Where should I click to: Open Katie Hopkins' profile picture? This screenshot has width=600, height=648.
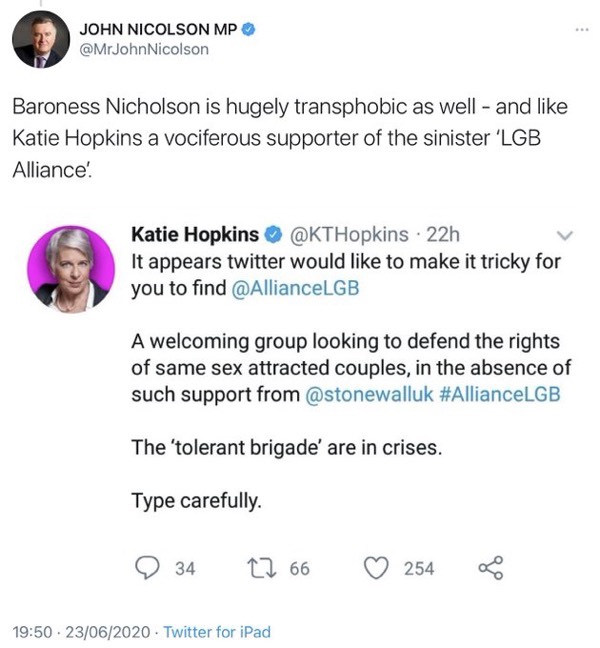click(x=71, y=269)
